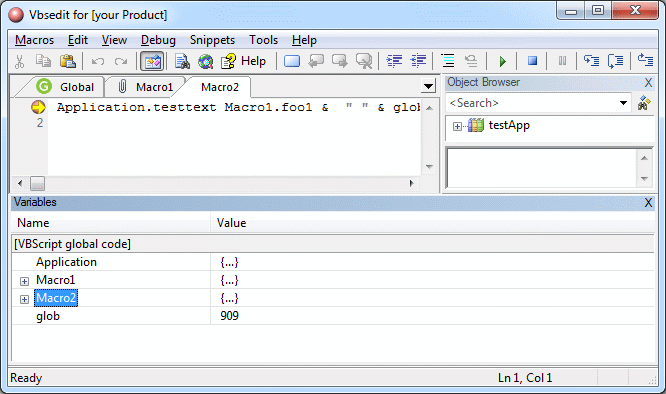The width and height of the screenshot is (666, 394).
Task: Click the Indent lines icon
Action: 394,61
